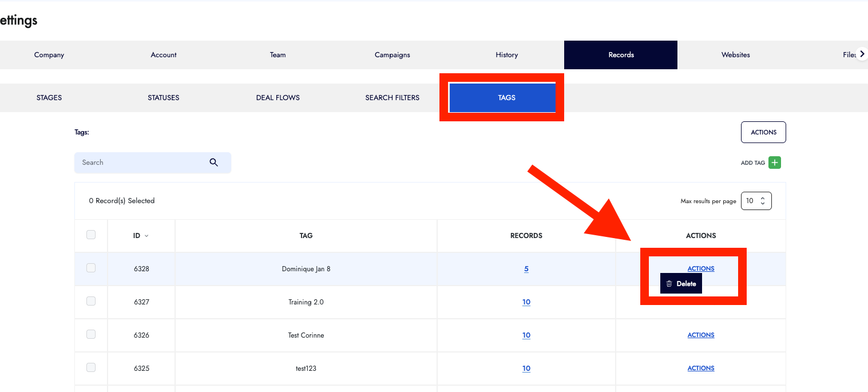Open the 5 records link for Dominique Jan 8
This screenshot has height=392, width=868.
526,269
